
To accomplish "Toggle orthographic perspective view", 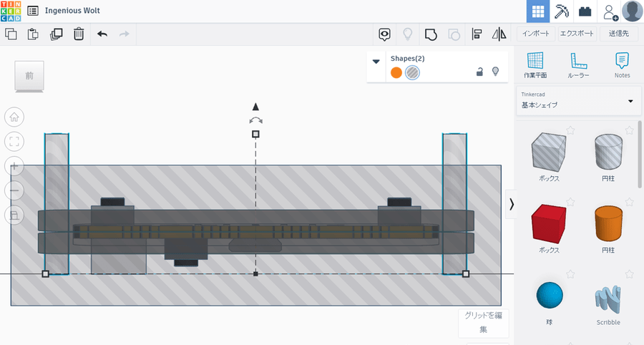I will coord(14,215).
